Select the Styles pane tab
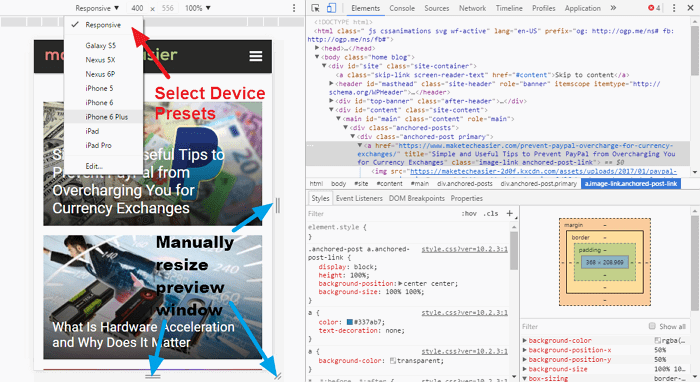The height and width of the screenshot is (382, 700). tap(320, 198)
